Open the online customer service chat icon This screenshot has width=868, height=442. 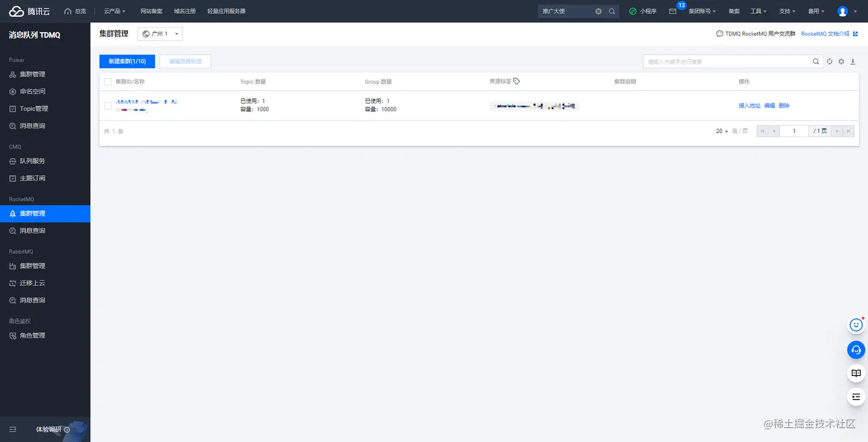pyautogui.click(x=855, y=350)
